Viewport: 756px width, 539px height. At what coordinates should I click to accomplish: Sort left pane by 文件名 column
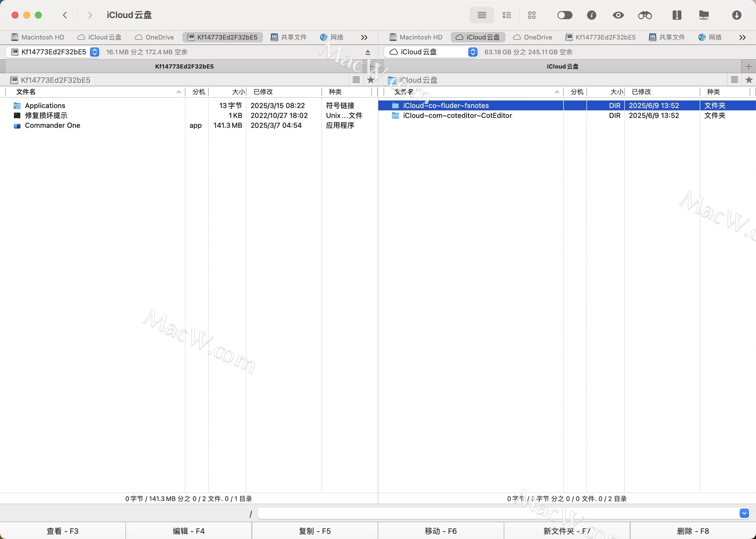[95, 92]
